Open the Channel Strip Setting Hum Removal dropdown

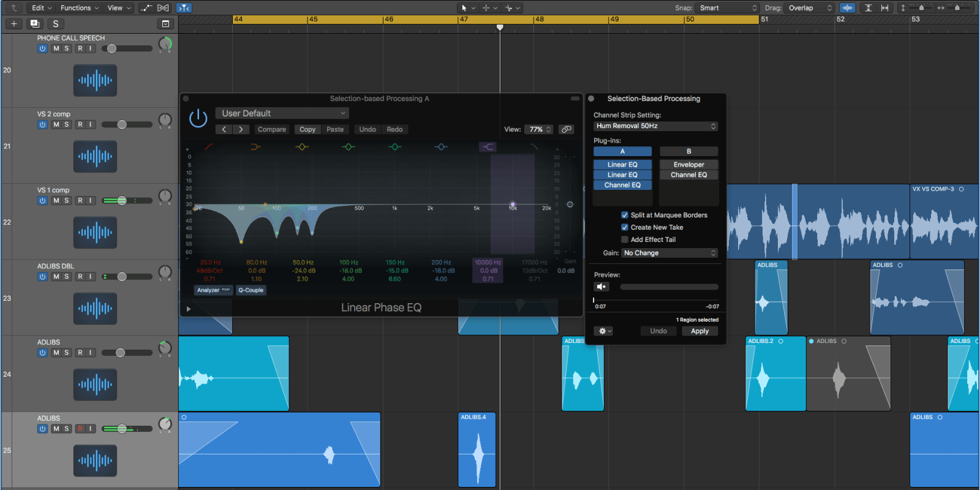(x=655, y=126)
